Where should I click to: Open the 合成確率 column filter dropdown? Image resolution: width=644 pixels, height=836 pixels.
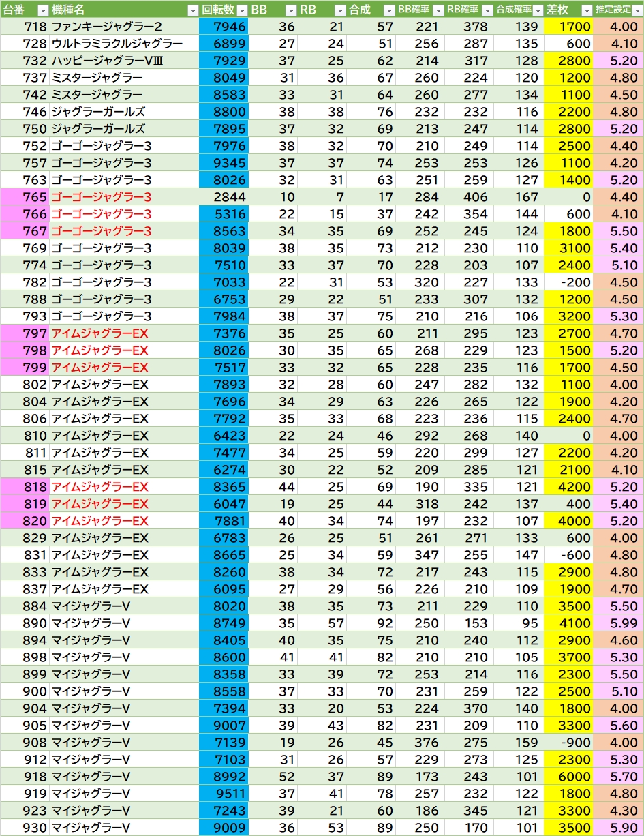coord(538,10)
